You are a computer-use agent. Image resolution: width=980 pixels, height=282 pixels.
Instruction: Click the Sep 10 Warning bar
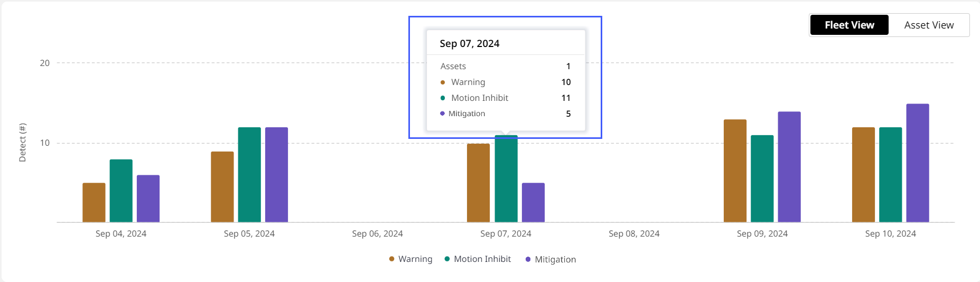(x=863, y=175)
